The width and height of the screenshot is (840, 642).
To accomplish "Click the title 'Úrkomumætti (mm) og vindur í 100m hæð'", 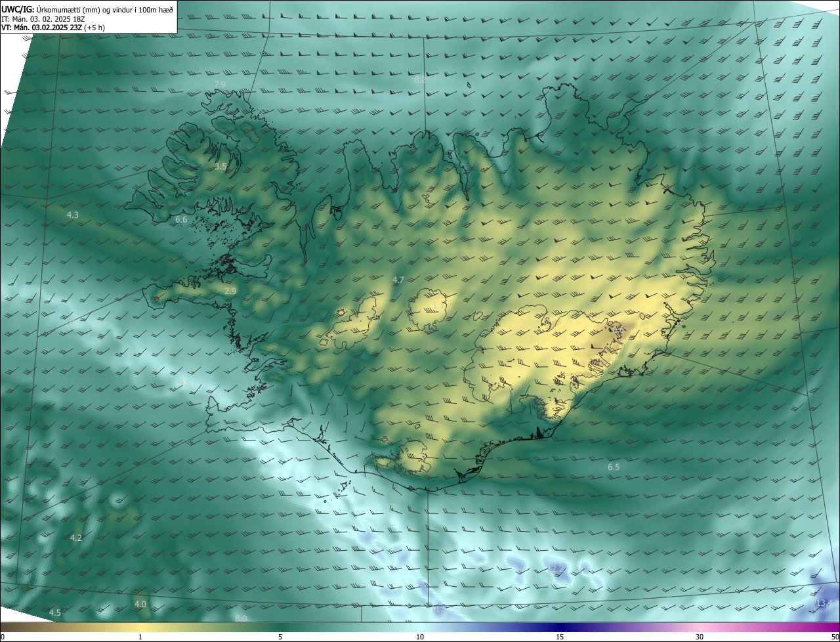I will point(105,9).
